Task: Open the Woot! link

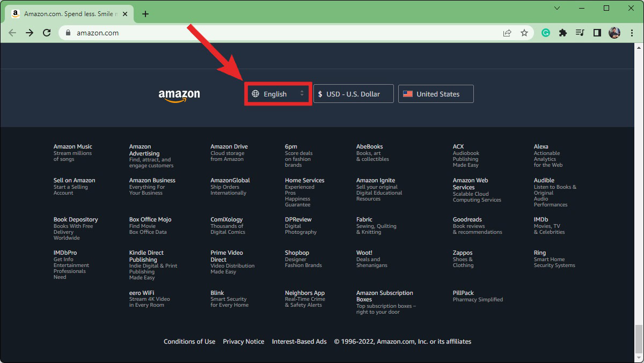Action: coord(364,253)
